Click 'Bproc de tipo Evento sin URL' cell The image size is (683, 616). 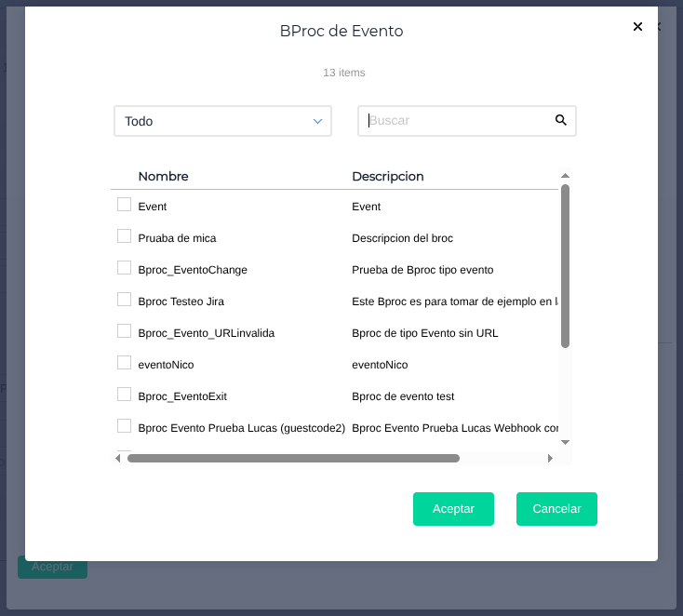424,333
